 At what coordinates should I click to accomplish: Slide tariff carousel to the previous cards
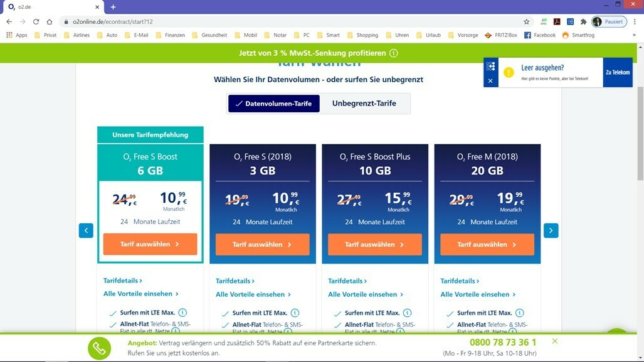click(x=86, y=230)
